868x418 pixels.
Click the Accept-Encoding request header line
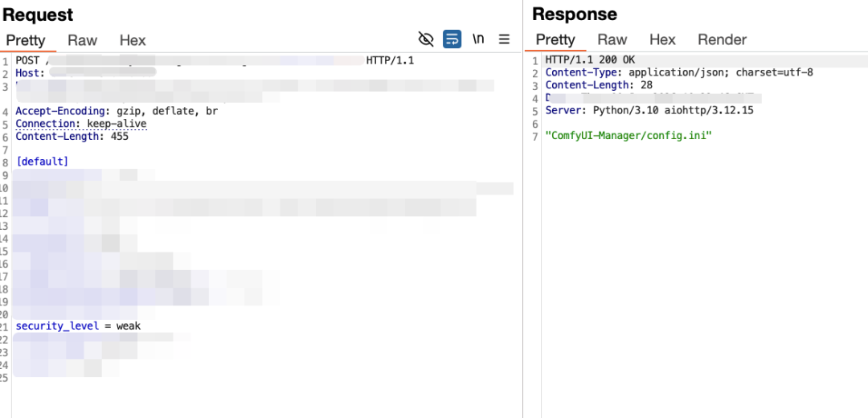click(x=117, y=111)
